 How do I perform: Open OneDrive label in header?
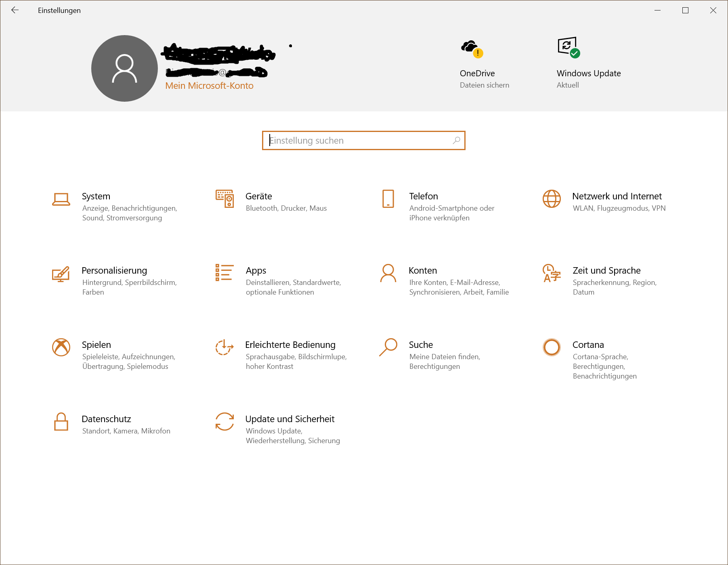click(477, 73)
